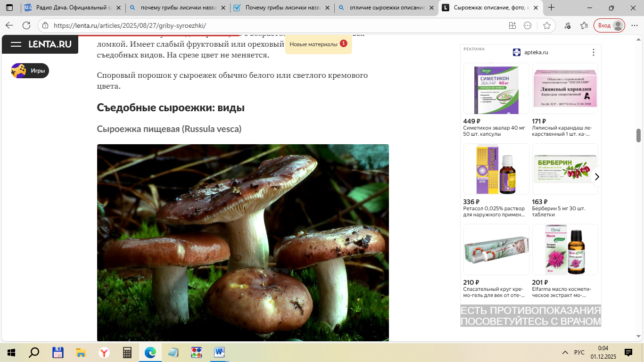Click the Симетикон Эвалар product image

496,89
